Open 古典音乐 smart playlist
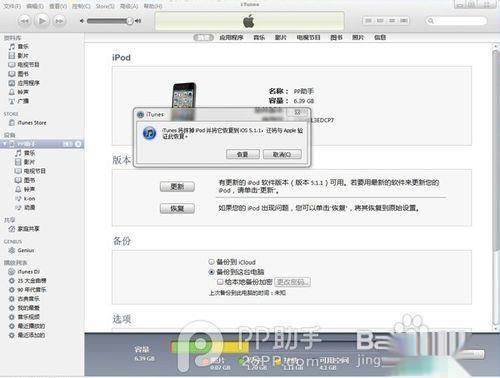The width and height of the screenshot is (500, 378). (x=24, y=299)
